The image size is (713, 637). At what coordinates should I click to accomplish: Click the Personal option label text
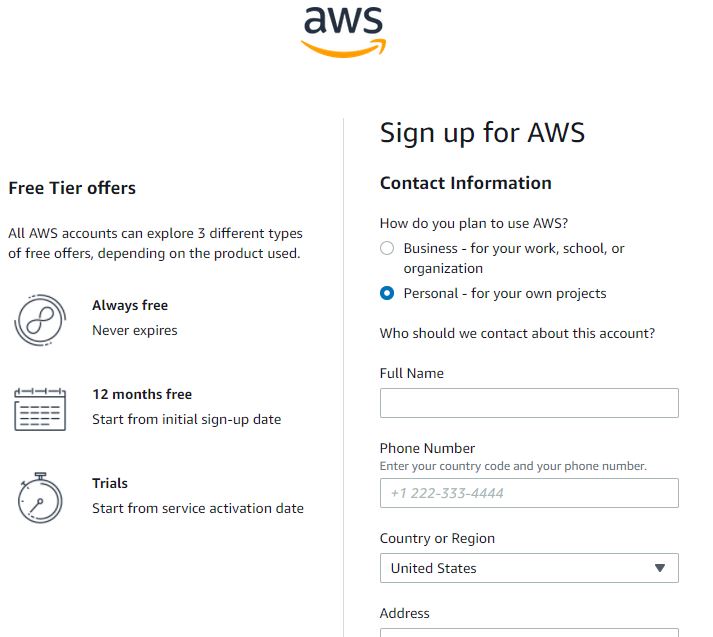504,294
